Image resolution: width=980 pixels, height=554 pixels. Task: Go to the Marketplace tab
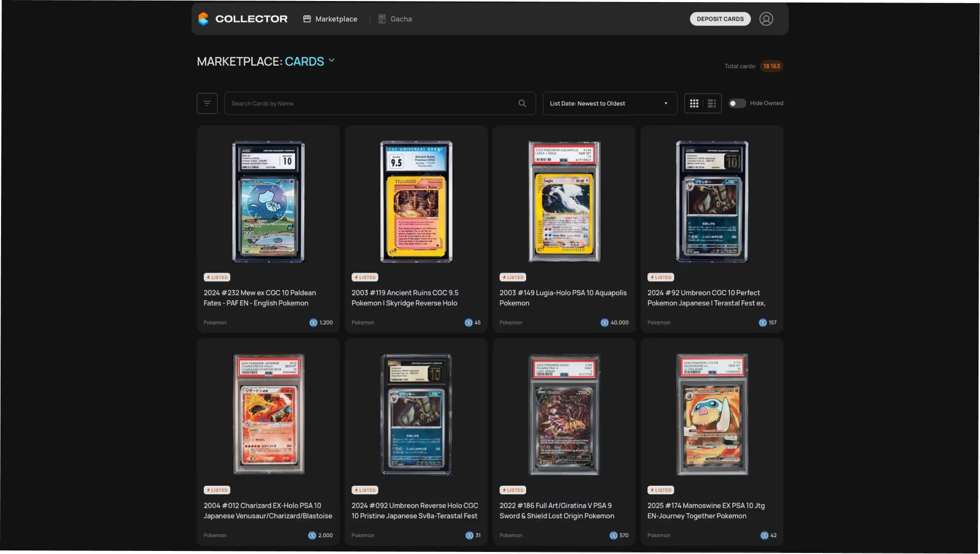point(336,19)
